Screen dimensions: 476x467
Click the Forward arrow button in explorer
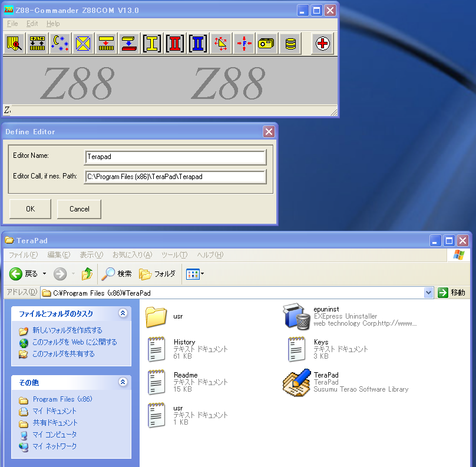[x=60, y=274]
